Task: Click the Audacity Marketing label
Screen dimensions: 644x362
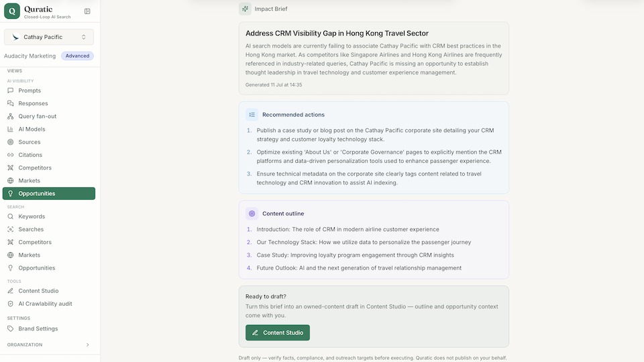Action: pyautogui.click(x=30, y=56)
